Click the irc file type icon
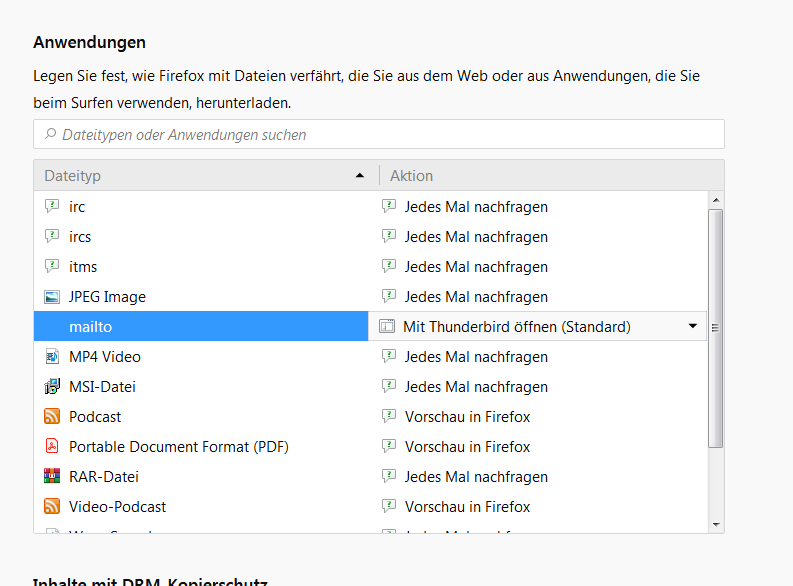 52,206
